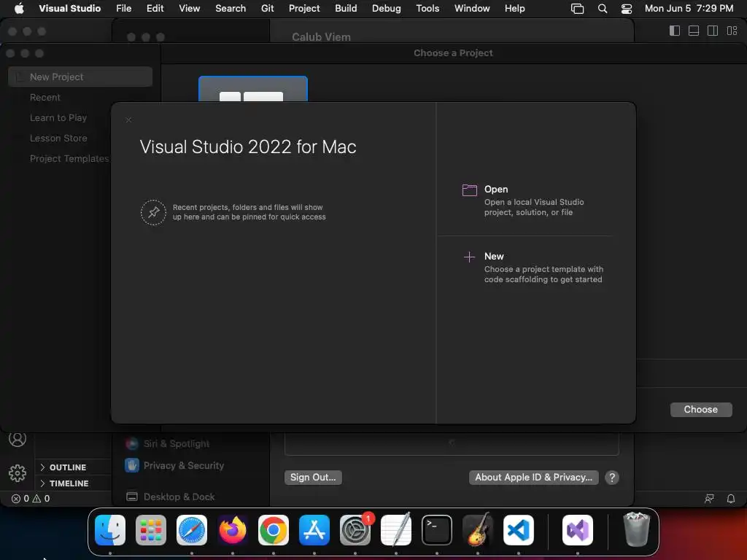Click About Apple ID & Privacy button
Screen dimensions: 747x560
pos(533,477)
